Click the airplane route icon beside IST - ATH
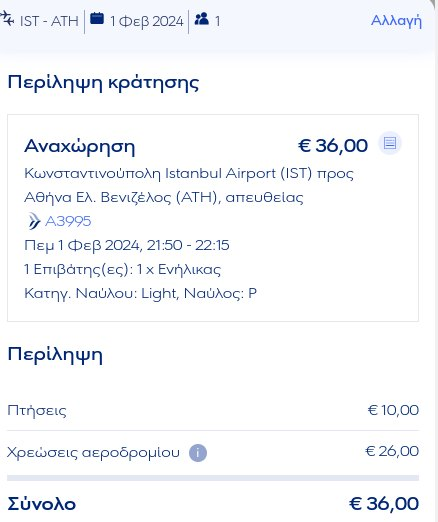 (x=7, y=19)
